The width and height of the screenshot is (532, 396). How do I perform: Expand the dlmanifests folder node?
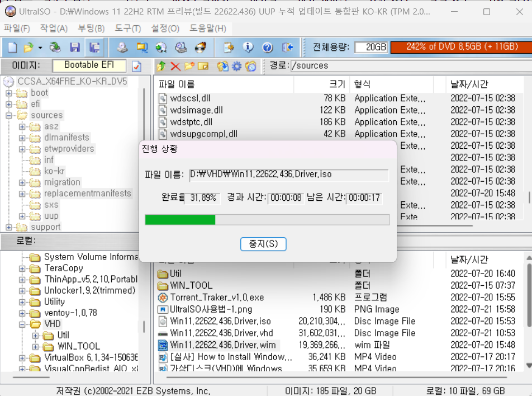pos(22,138)
